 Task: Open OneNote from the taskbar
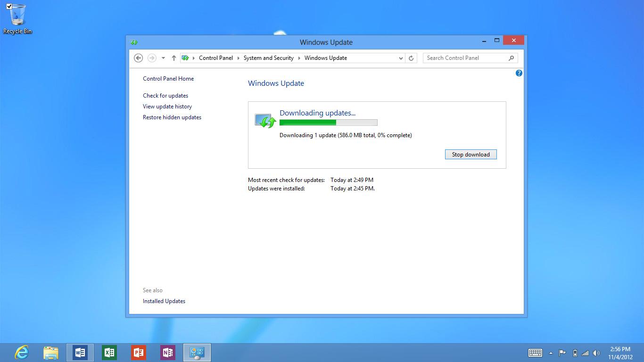pyautogui.click(x=167, y=352)
